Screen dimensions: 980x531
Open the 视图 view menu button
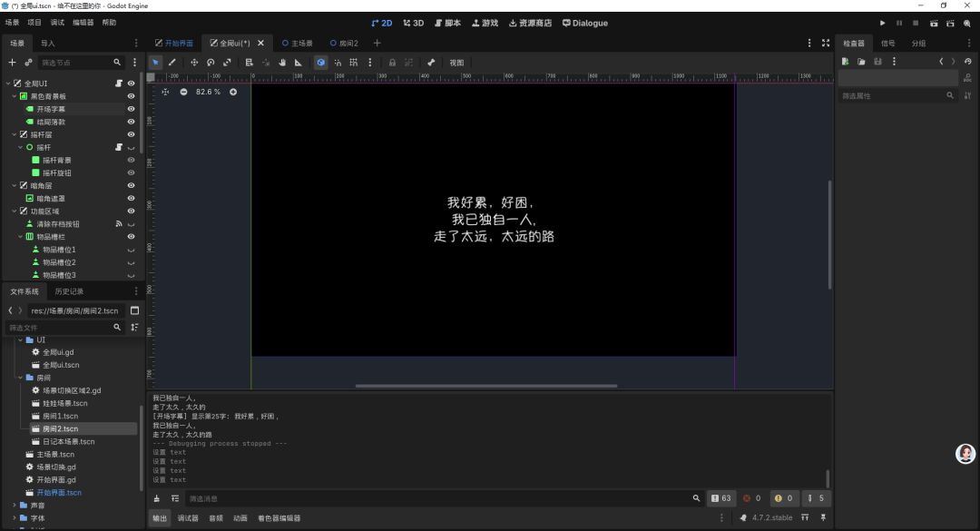click(x=456, y=63)
